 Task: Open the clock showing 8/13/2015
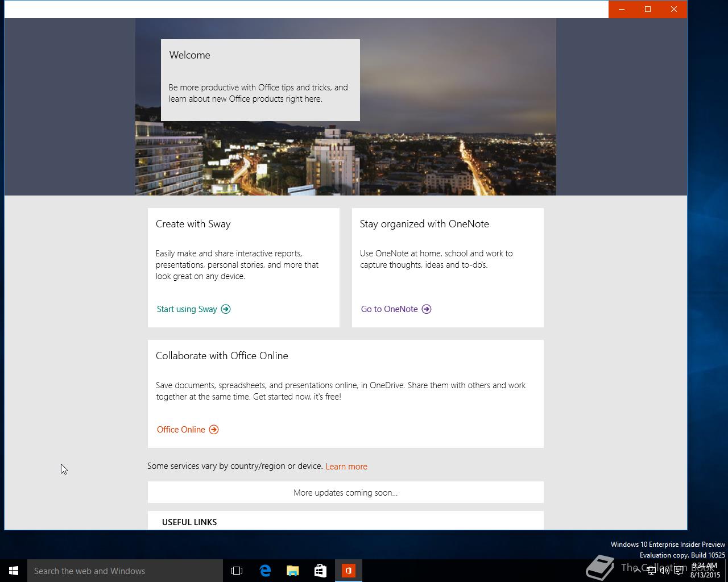coord(705,571)
